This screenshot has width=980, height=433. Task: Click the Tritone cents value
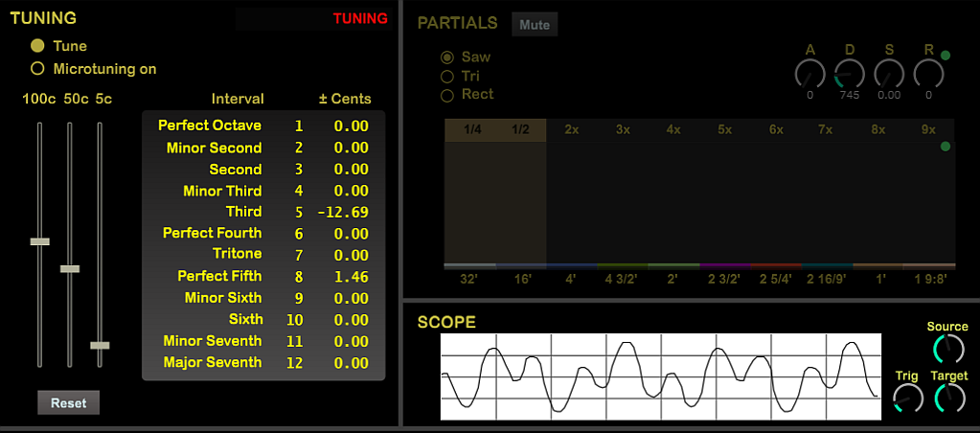coord(352,256)
